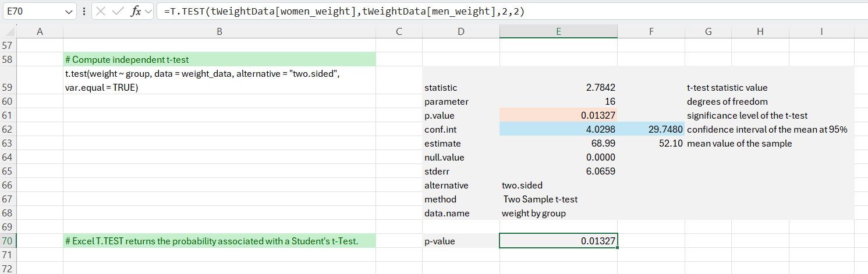Click the Cancel (X) formula button
The width and height of the screenshot is (868, 274).
click(101, 11)
